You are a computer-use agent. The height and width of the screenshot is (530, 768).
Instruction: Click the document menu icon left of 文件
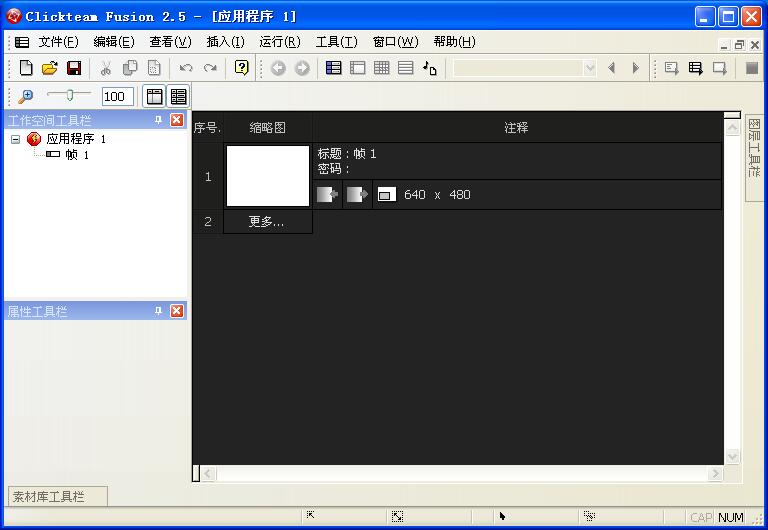(x=22, y=42)
